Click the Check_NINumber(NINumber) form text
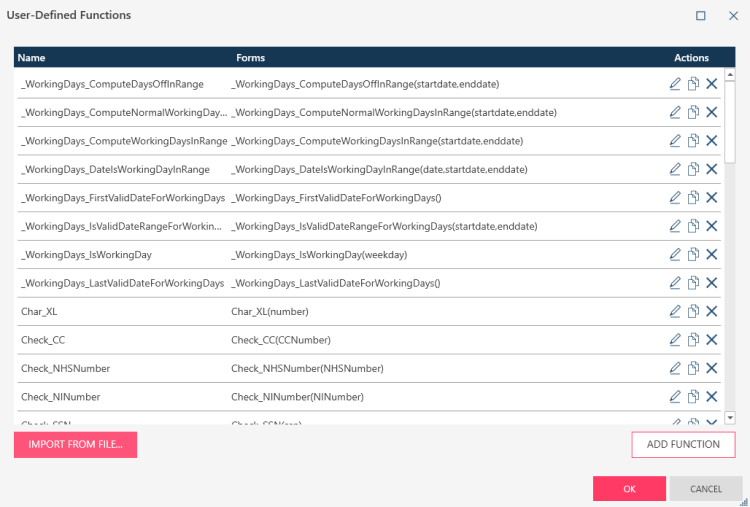The width and height of the screenshot is (750, 507). [298, 397]
